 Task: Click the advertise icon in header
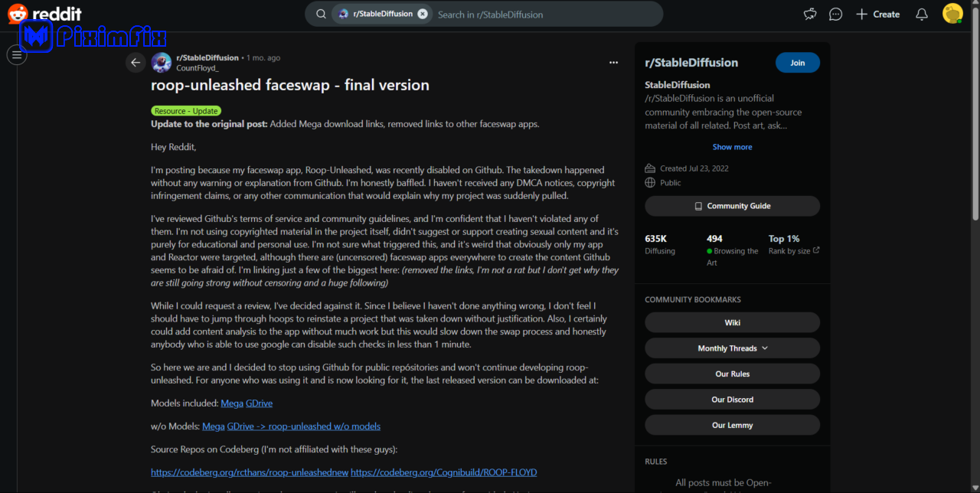click(810, 14)
